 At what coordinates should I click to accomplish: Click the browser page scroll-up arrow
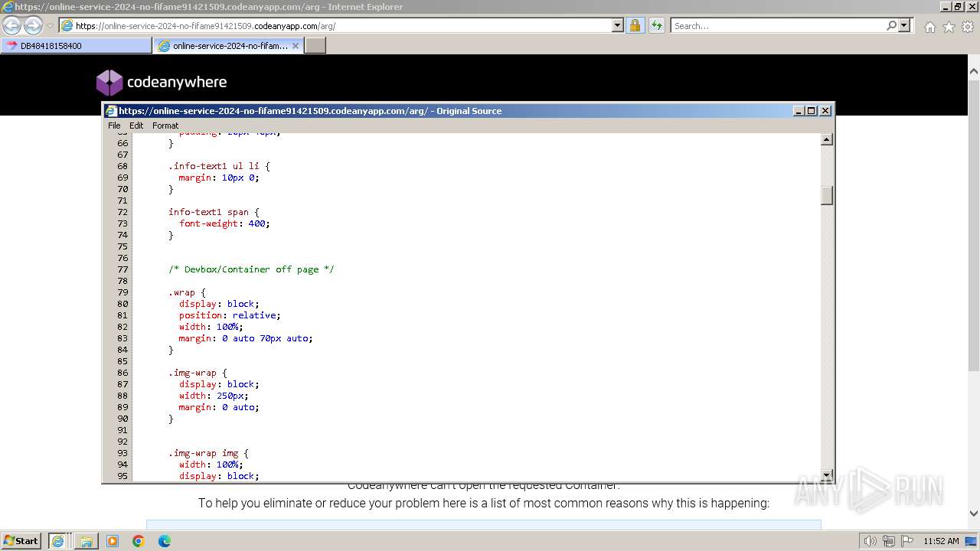pos(973,72)
